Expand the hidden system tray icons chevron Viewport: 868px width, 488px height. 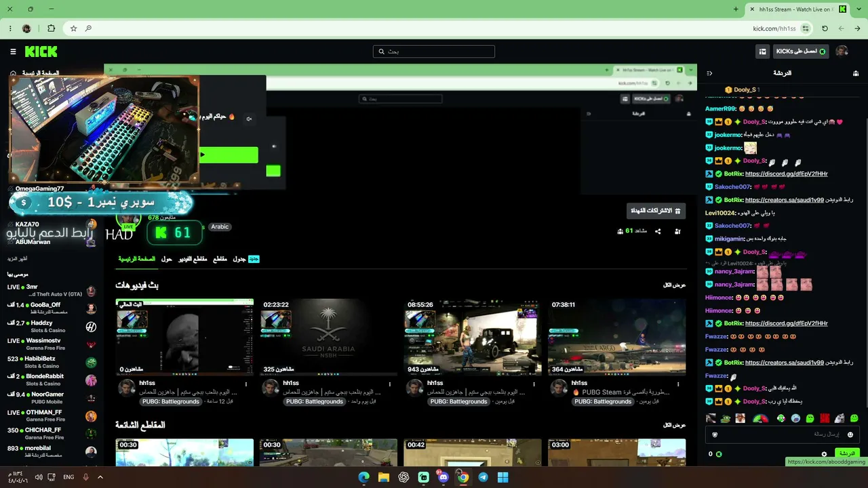(x=100, y=477)
